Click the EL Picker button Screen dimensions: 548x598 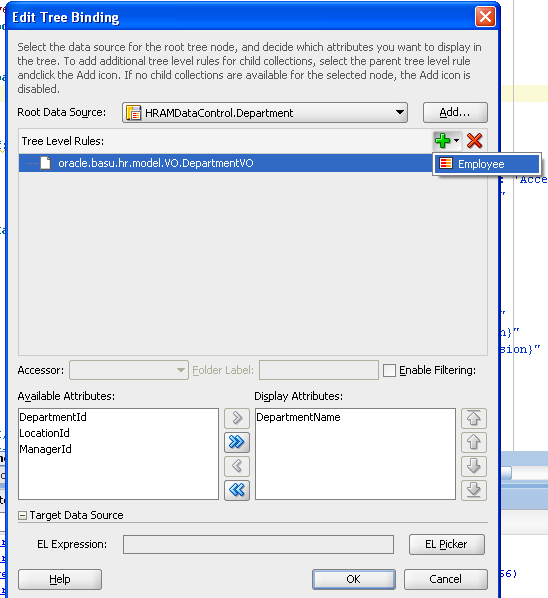(x=447, y=544)
